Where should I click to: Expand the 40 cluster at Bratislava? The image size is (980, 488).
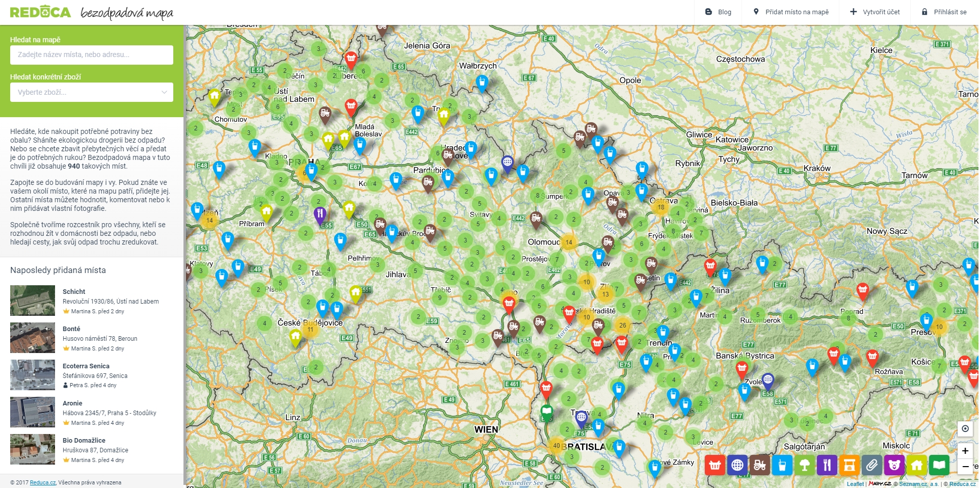pos(556,446)
